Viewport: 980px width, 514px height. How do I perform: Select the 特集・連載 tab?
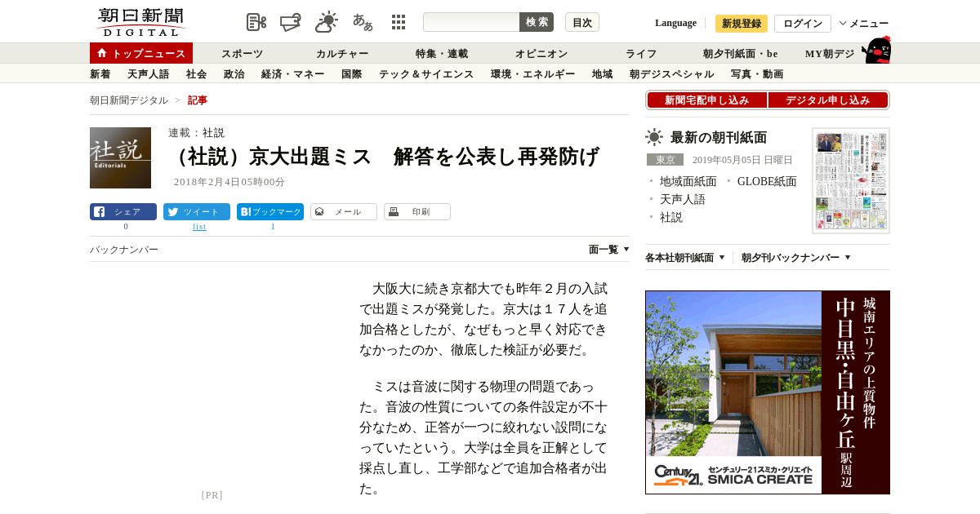[442, 54]
